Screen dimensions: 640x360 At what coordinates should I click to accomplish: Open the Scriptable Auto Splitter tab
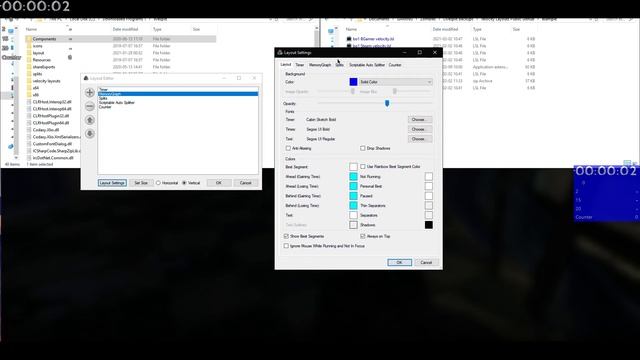click(367, 65)
